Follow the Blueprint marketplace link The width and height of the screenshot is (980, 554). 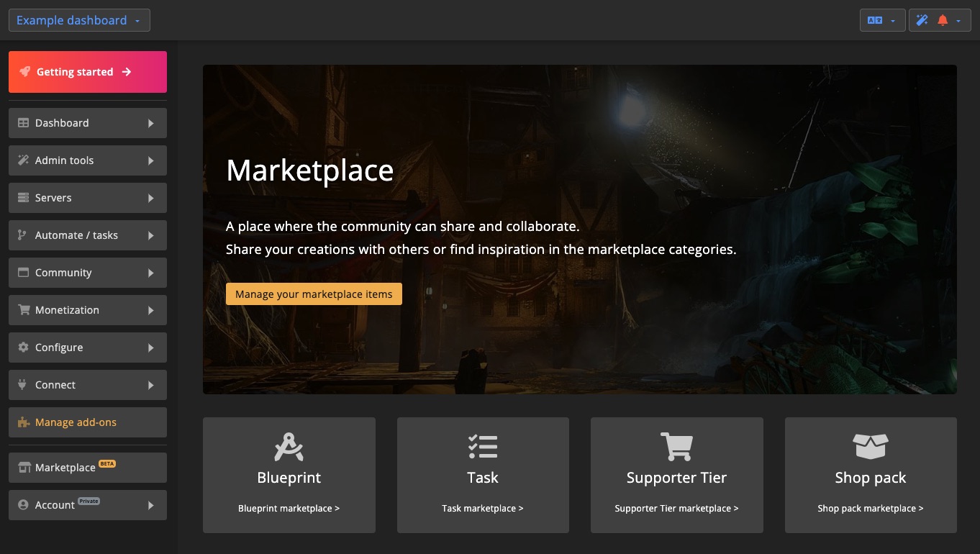click(x=289, y=508)
